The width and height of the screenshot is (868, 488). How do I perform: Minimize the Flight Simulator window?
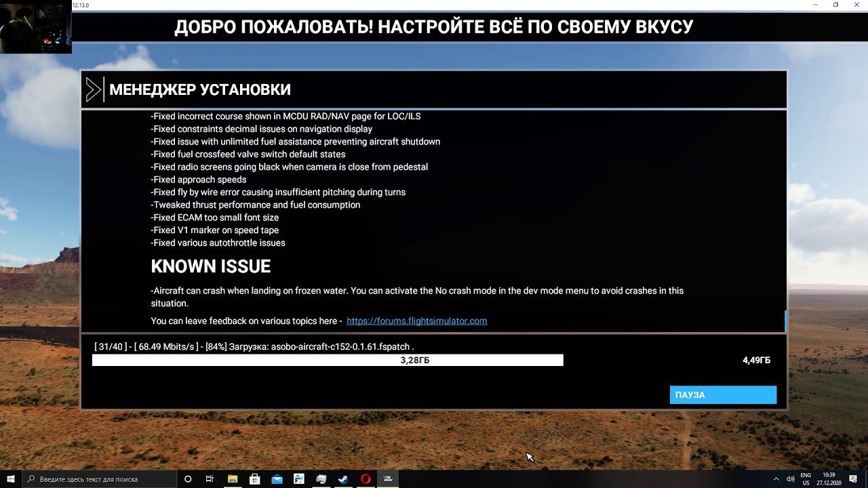[x=816, y=5]
